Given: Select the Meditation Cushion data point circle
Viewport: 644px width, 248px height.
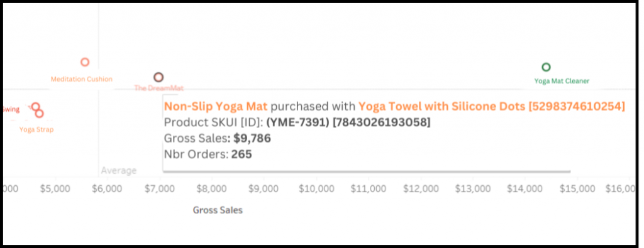Looking at the screenshot, I should click(85, 62).
